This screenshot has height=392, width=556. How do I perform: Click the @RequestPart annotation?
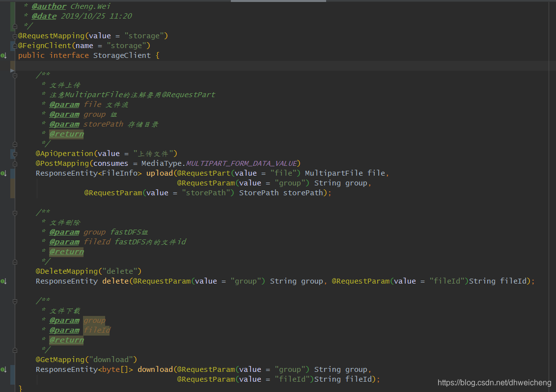point(204,173)
